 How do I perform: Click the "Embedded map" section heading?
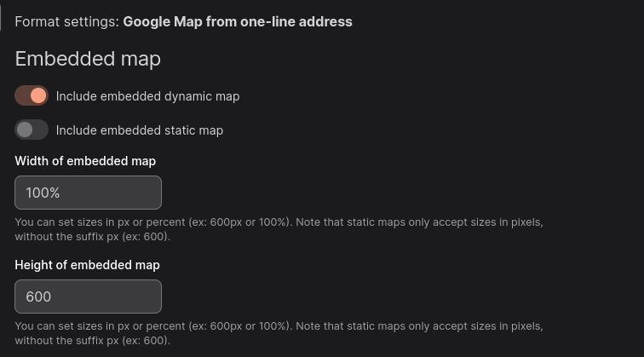[x=88, y=59]
